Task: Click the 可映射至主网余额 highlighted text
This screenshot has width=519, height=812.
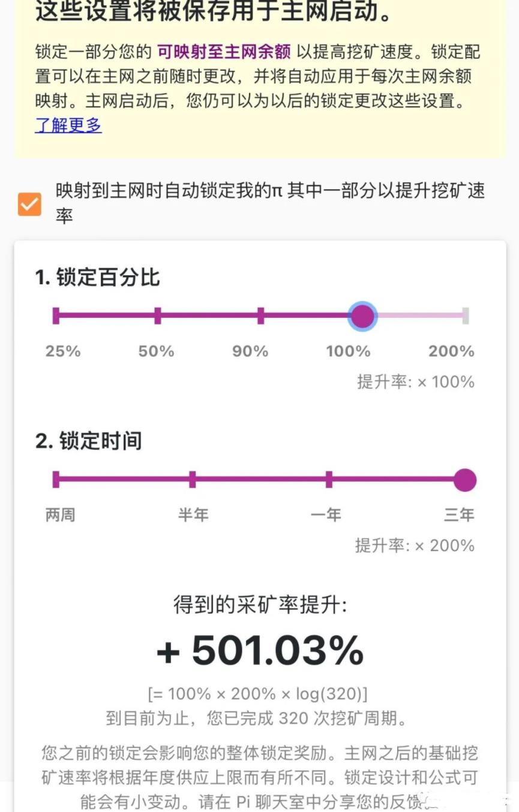Action: pos(224,52)
